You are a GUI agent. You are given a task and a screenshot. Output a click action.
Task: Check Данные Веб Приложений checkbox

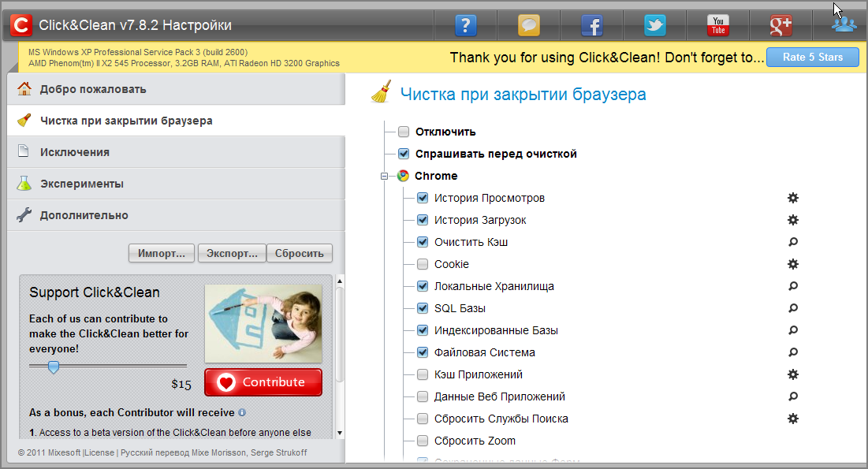pos(423,396)
